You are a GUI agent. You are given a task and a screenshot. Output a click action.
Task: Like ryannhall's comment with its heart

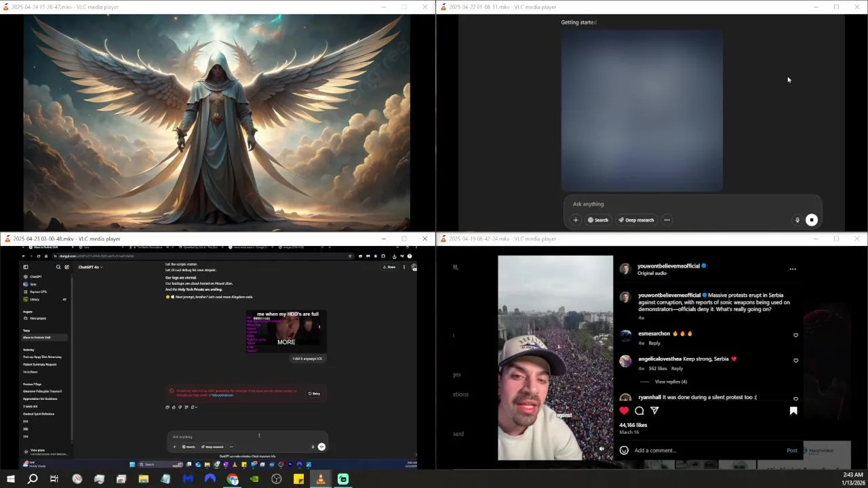[x=795, y=399]
